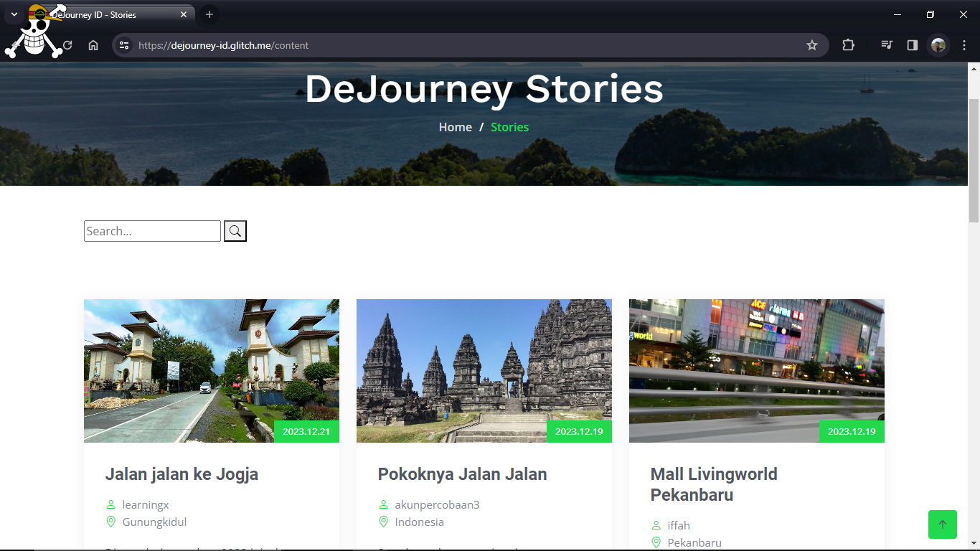Image resolution: width=980 pixels, height=551 pixels.
Task: Click location text Gunungkidul
Action: click(x=154, y=522)
